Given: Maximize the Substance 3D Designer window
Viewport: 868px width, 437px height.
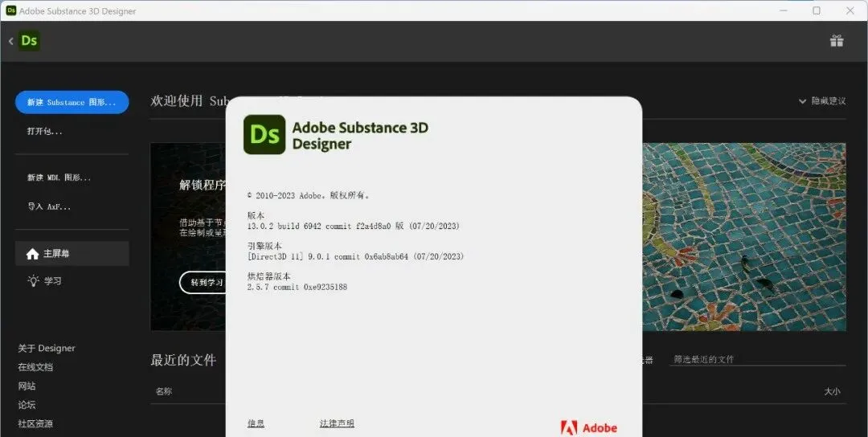Looking at the screenshot, I should pos(817,10).
